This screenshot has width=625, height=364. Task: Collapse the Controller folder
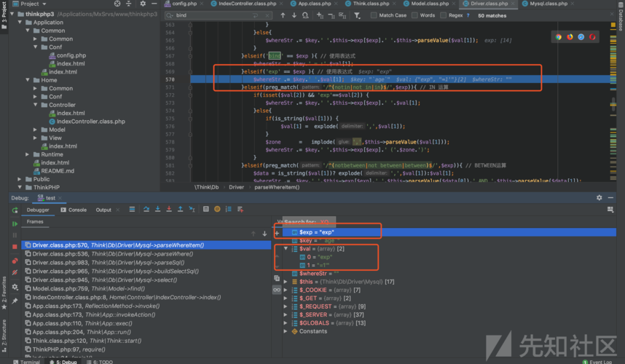coord(36,105)
